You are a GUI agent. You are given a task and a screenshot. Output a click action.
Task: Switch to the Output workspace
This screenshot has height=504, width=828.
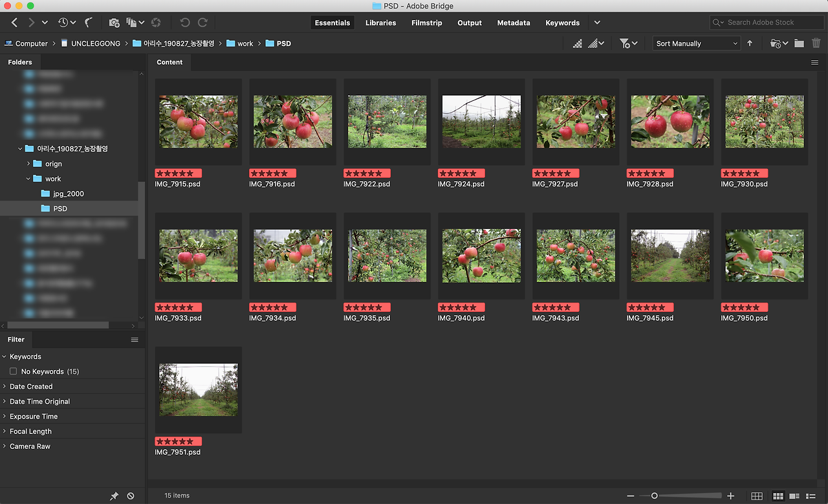click(470, 23)
